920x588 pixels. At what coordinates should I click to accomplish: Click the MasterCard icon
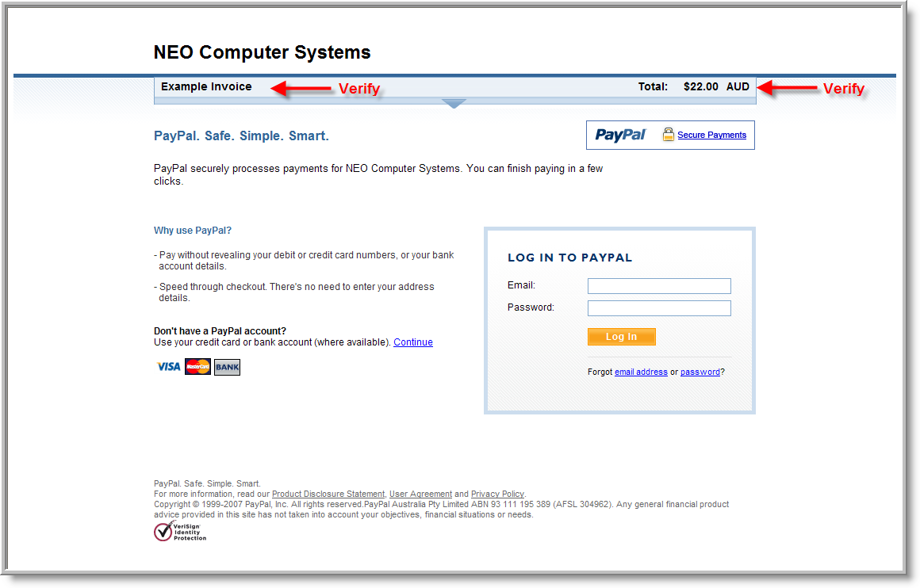197,367
